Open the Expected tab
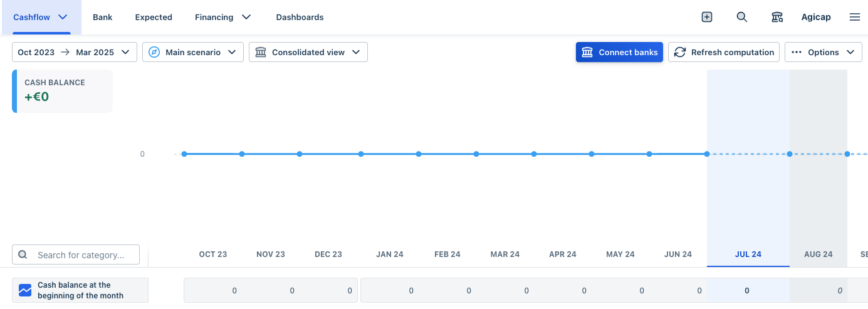Image resolution: width=868 pixels, height=309 pixels. 154,17
